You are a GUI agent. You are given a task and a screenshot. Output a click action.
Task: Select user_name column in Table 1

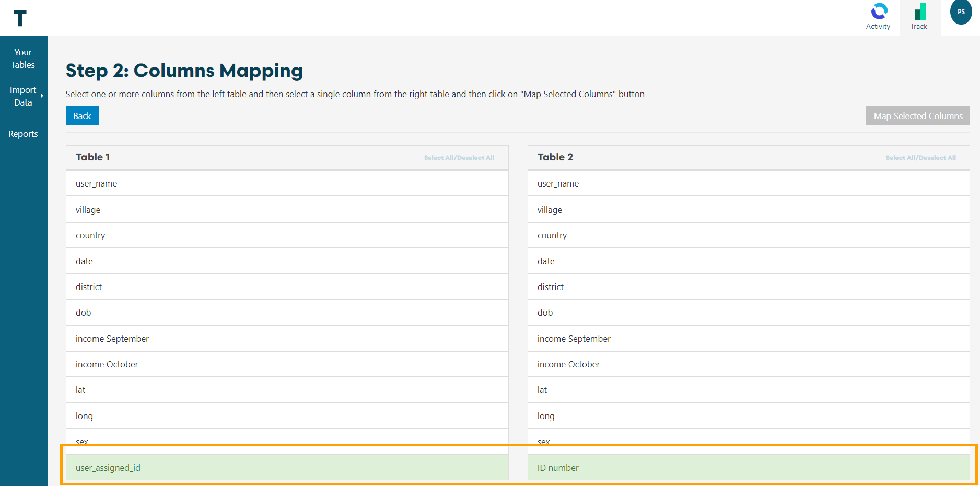[x=287, y=183]
